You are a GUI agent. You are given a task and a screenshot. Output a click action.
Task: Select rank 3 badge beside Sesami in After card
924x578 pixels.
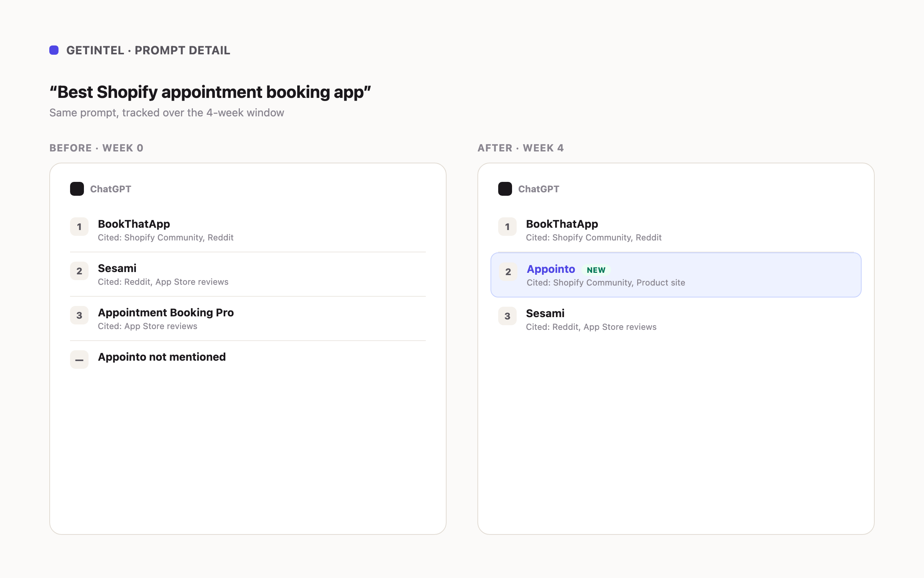click(507, 316)
